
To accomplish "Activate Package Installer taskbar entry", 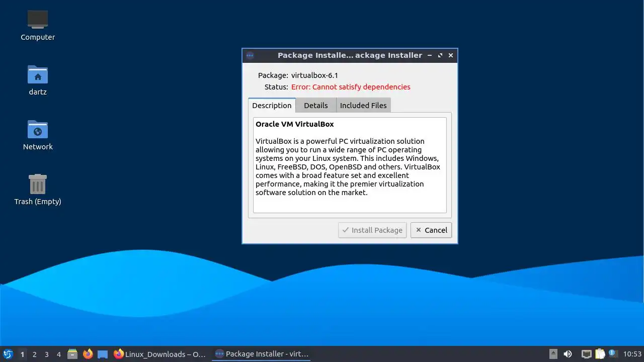I will 262,354.
